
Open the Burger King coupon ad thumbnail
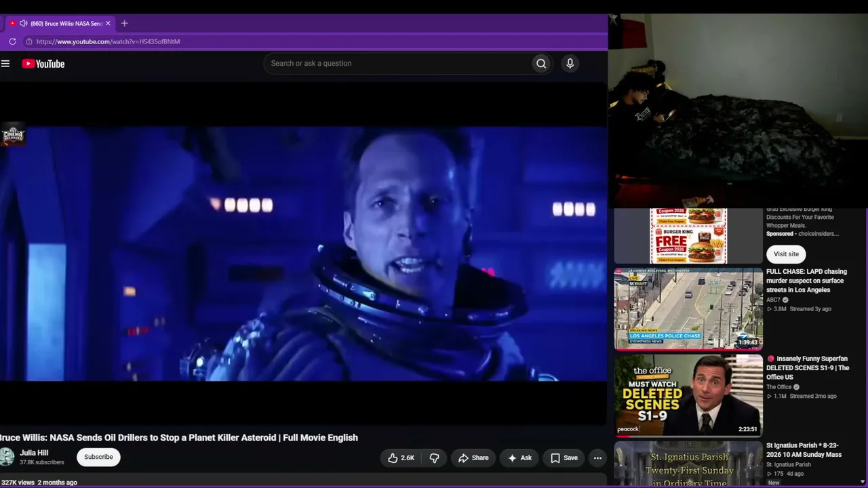[688, 235]
